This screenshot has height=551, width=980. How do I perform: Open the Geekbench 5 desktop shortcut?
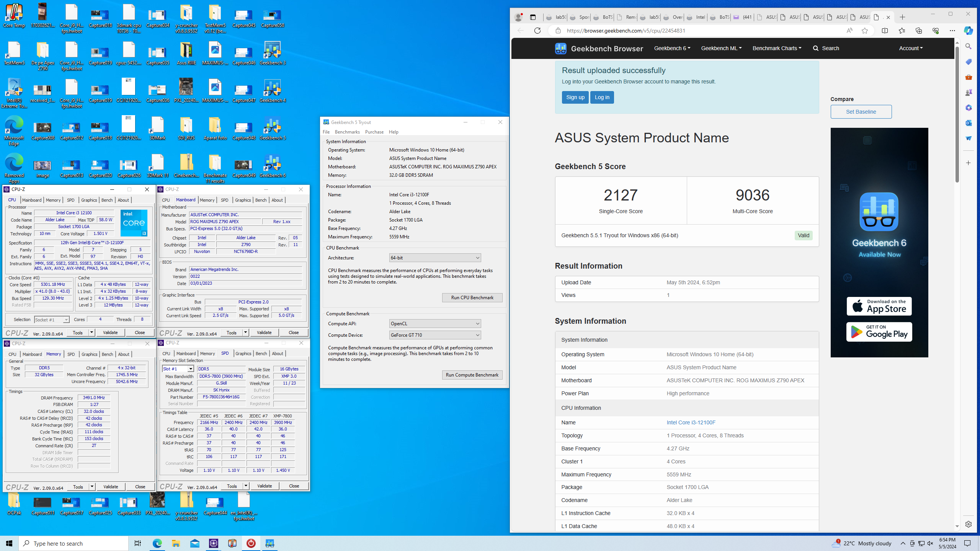273,129
